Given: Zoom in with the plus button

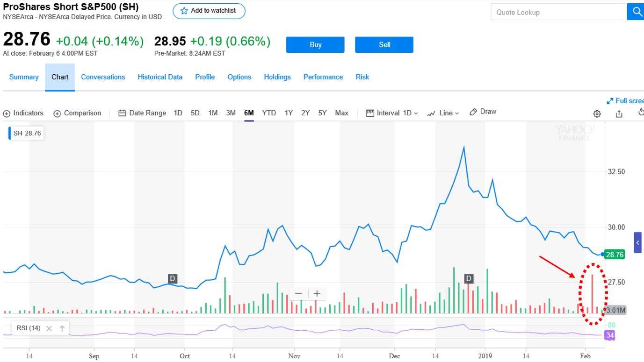Looking at the screenshot, I should click(x=317, y=293).
